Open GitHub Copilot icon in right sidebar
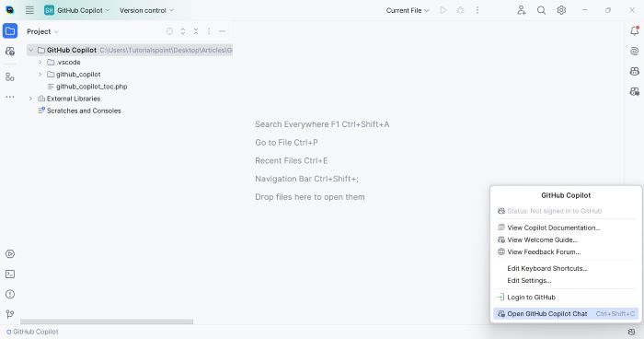644x339 pixels. pyautogui.click(x=635, y=71)
